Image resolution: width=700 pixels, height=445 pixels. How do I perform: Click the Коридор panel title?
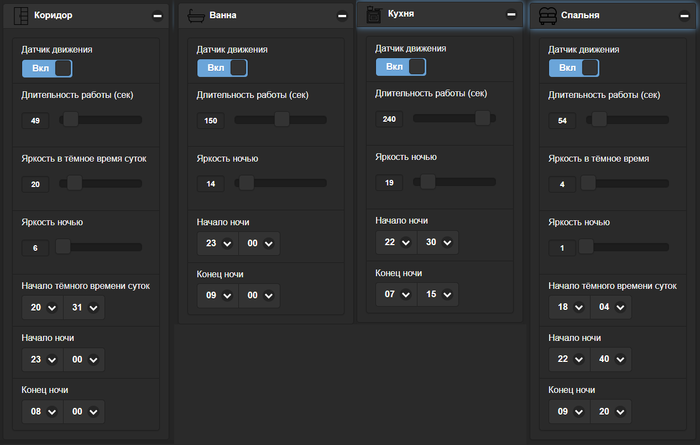point(53,15)
